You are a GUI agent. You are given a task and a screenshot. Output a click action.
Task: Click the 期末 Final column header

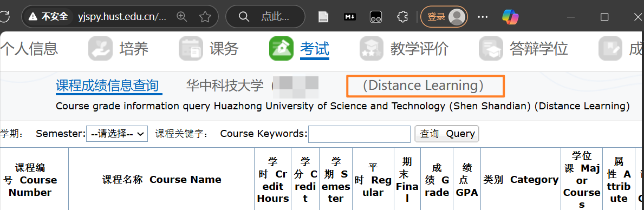coord(407,180)
